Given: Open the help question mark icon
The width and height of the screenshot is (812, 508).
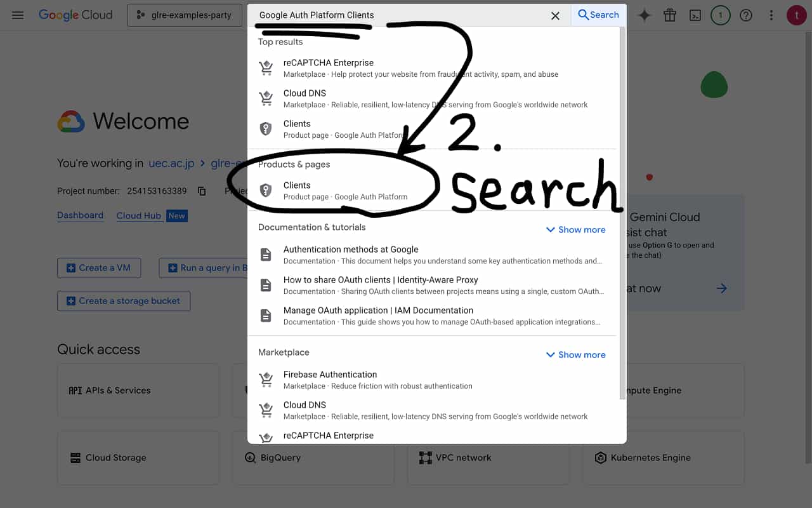Looking at the screenshot, I should (746, 15).
